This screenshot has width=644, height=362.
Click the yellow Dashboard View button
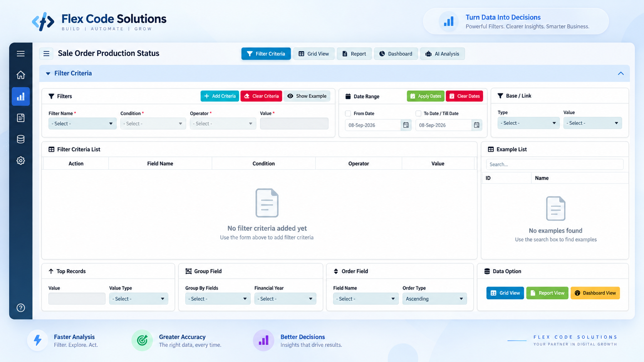click(595, 293)
